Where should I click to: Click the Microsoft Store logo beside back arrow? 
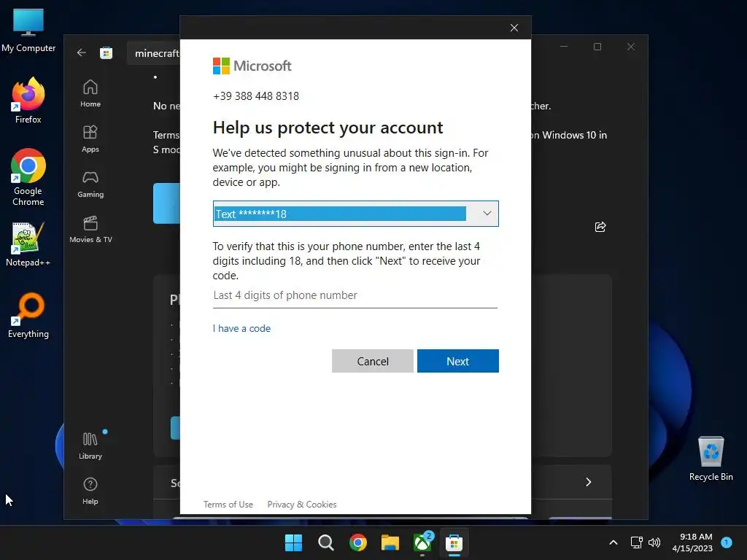[106, 52]
